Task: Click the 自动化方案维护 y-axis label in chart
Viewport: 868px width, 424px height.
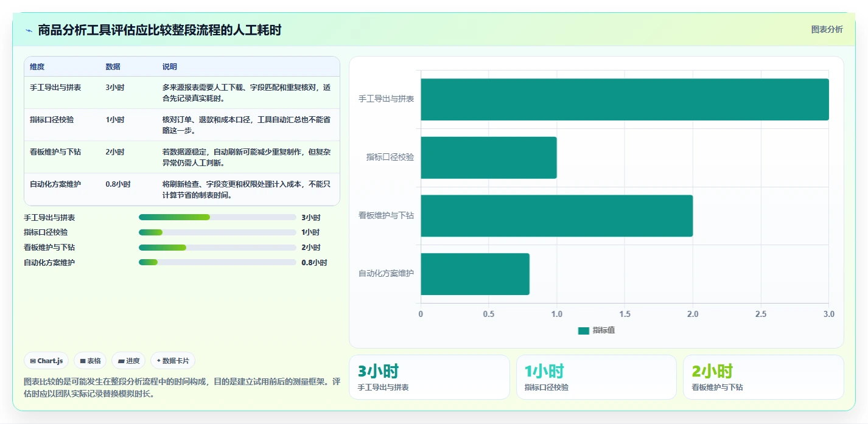Action: [387, 274]
